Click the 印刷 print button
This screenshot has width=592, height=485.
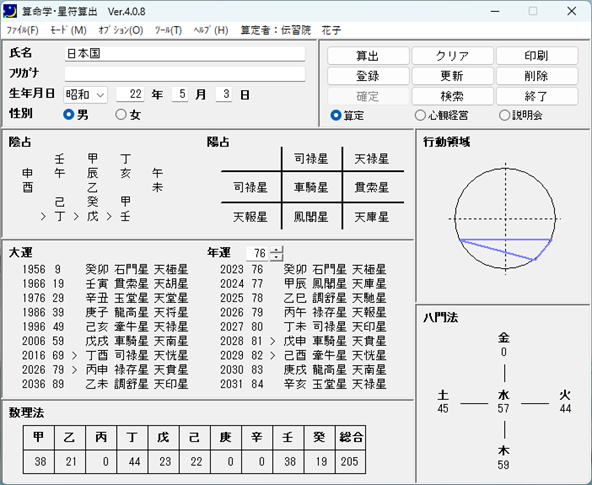[x=536, y=56]
